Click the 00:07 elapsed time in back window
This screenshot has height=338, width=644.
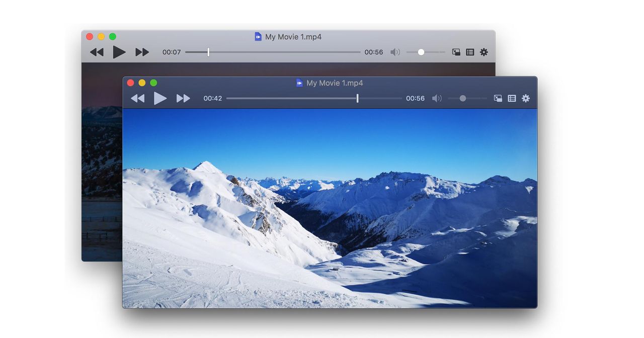pos(172,52)
